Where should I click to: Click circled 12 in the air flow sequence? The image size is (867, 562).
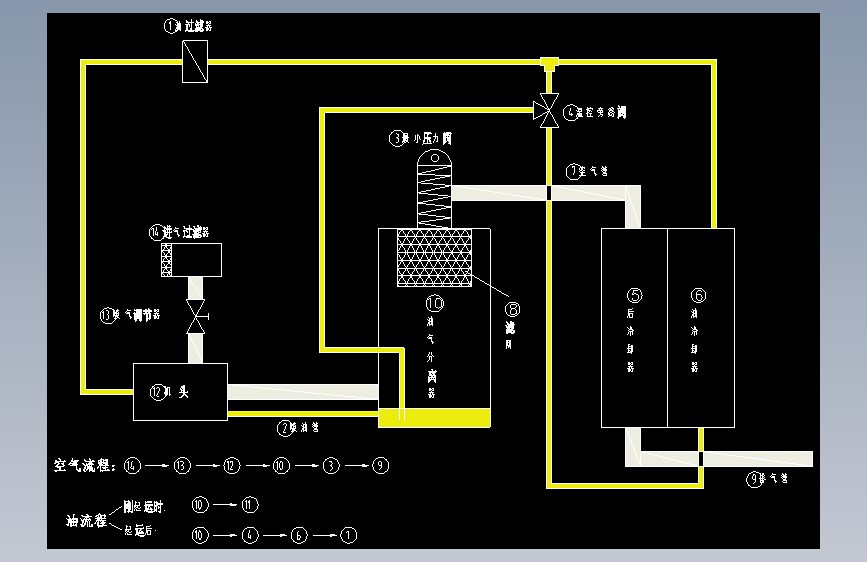[x=232, y=466]
